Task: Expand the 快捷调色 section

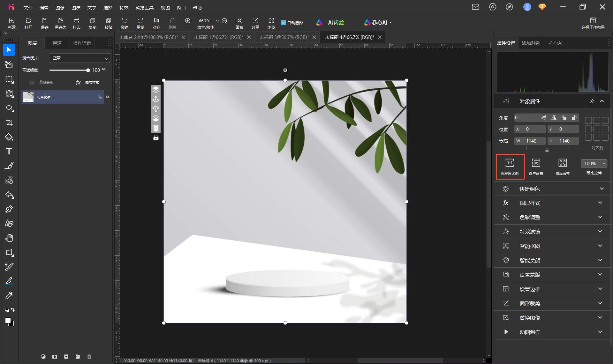Action: 552,189
